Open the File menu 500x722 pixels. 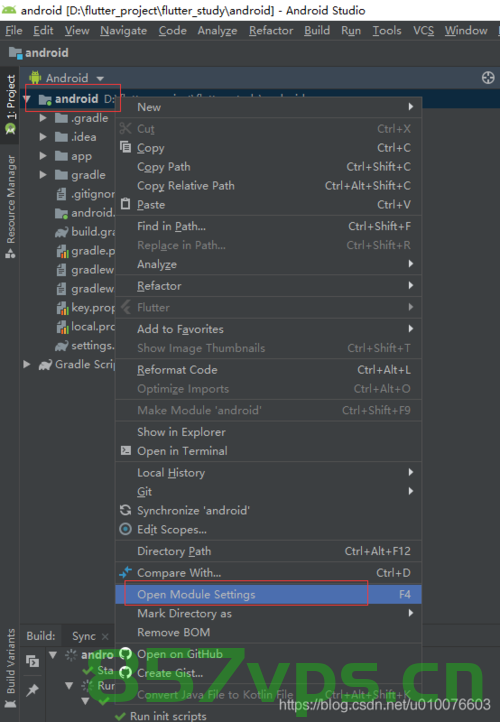tap(13, 31)
